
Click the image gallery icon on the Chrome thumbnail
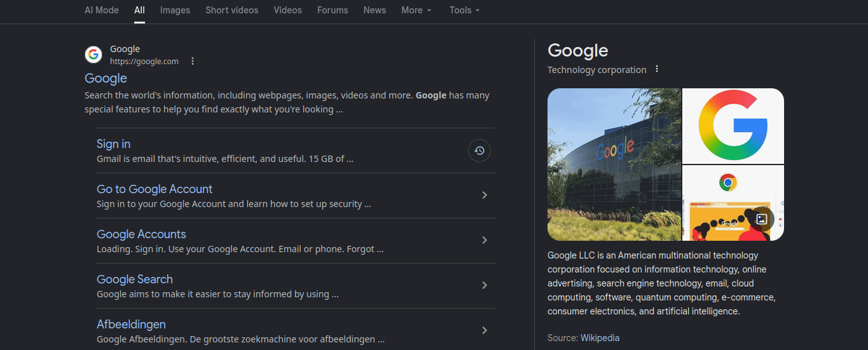[x=762, y=219]
